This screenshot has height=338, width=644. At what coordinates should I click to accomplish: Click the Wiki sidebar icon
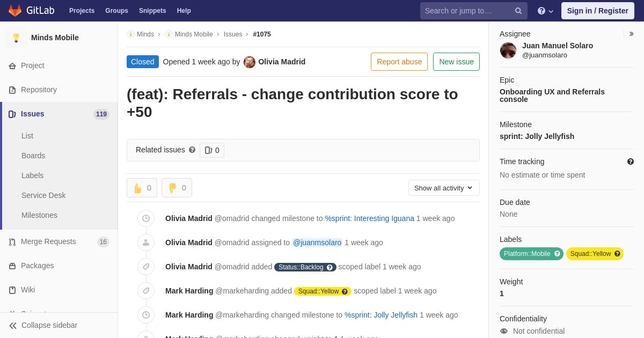(12, 290)
